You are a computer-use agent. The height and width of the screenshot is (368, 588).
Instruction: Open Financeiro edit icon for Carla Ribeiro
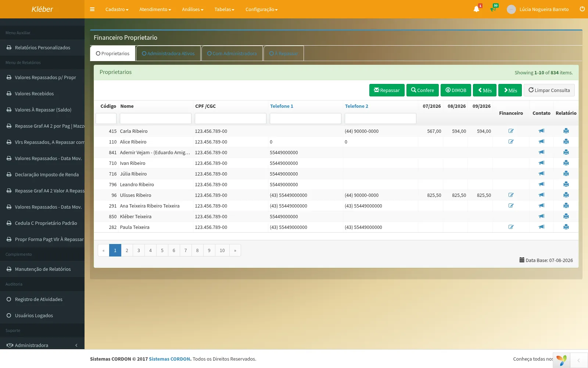point(511,131)
